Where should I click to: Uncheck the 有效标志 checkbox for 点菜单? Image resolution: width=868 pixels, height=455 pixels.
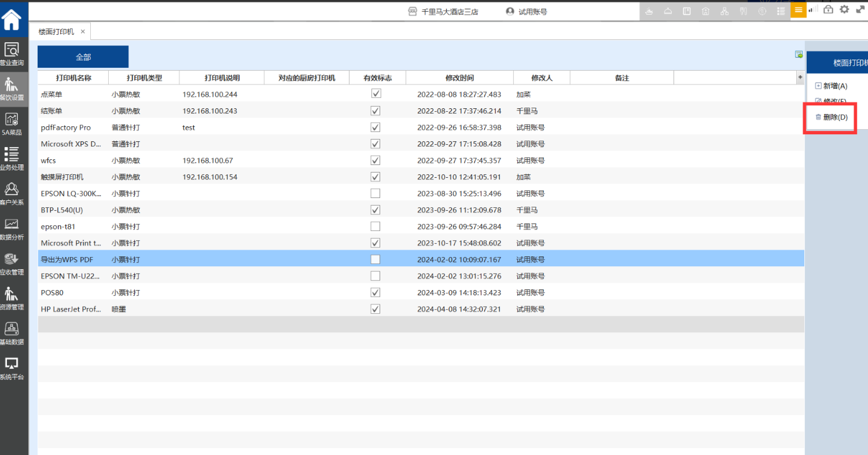tap(376, 94)
